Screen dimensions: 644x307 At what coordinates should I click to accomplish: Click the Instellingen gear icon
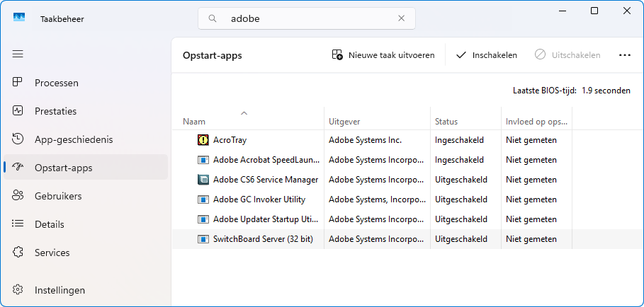click(x=18, y=290)
